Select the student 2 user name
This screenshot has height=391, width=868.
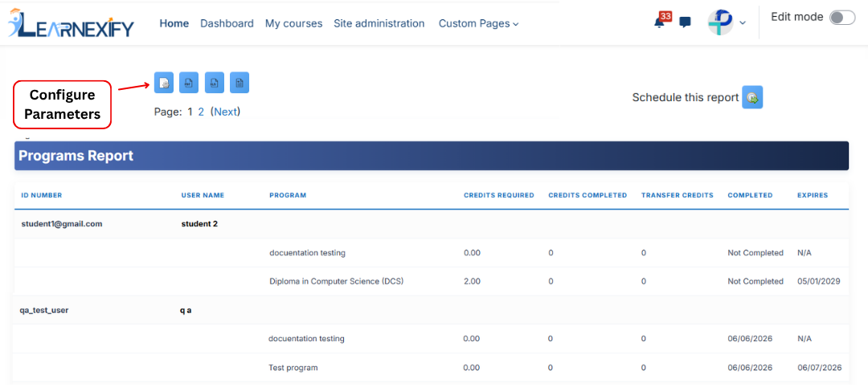pos(199,224)
